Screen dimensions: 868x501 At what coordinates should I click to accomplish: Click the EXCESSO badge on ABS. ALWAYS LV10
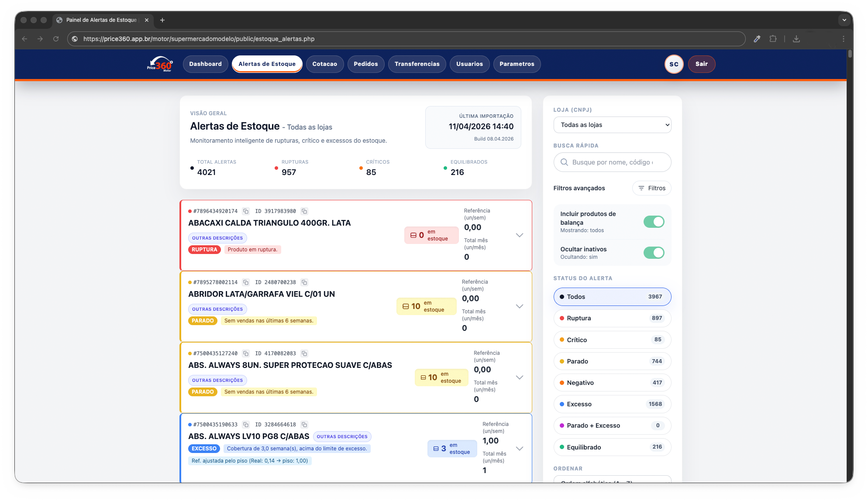coord(204,449)
